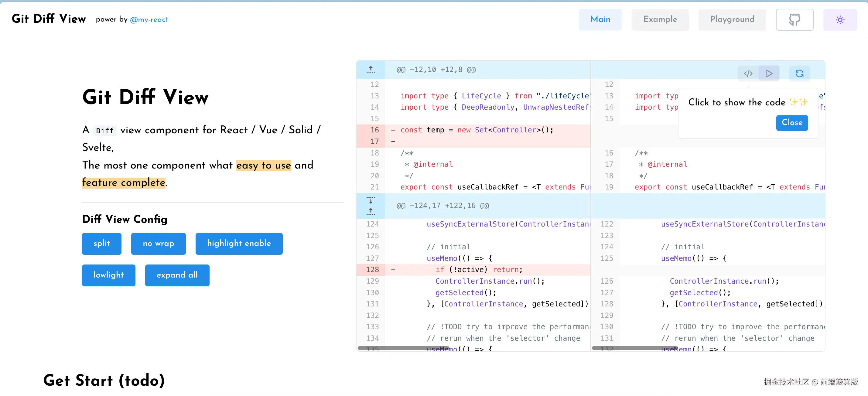Switch to the Example tab
The width and height of the screenshot is (868, 396).
[660, 19]
